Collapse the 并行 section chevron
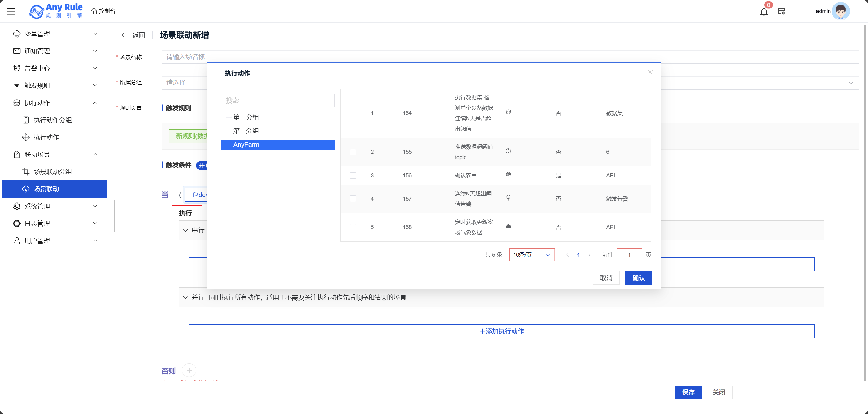 pyautogui.click(x=185, y=297)
